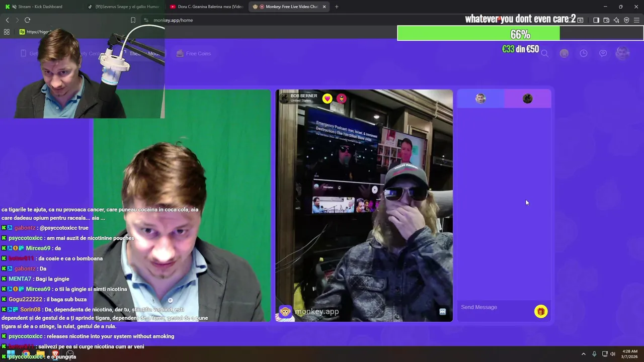This screenshot has height=362, width=644.
Task: Open the Free Coins button
Action: tap(194, 53)
